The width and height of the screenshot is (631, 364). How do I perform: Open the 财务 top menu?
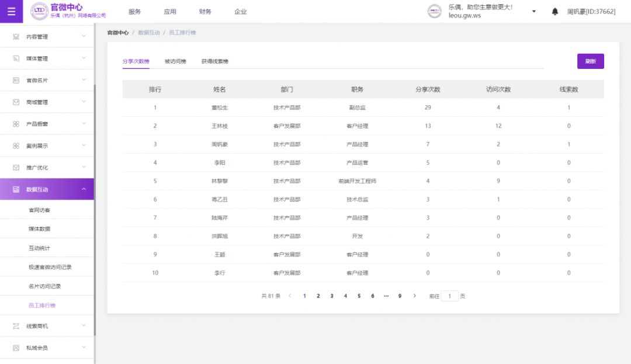pos(205,12)
